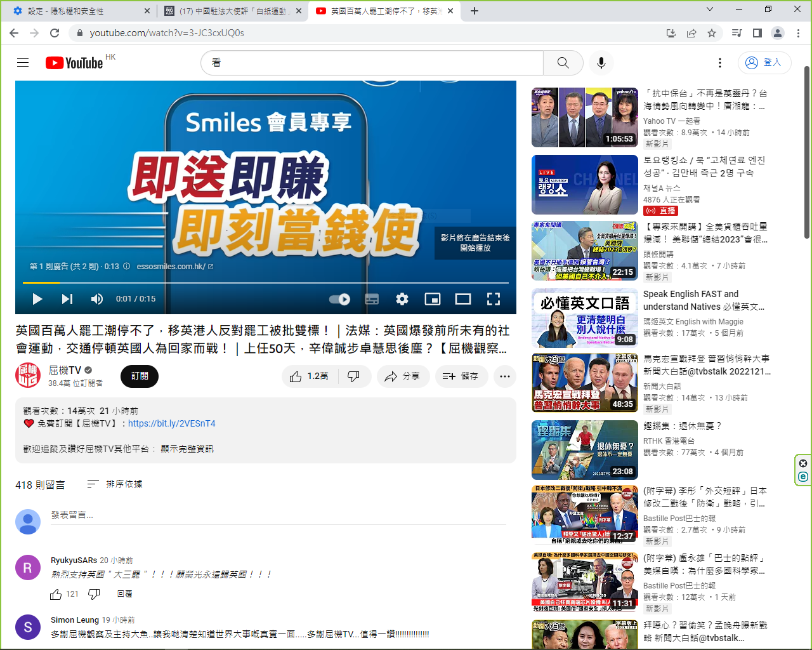Click the page vertical scrollbar
Image resolution: width=812 pixels, height=650 pixels.
[807, 152]
